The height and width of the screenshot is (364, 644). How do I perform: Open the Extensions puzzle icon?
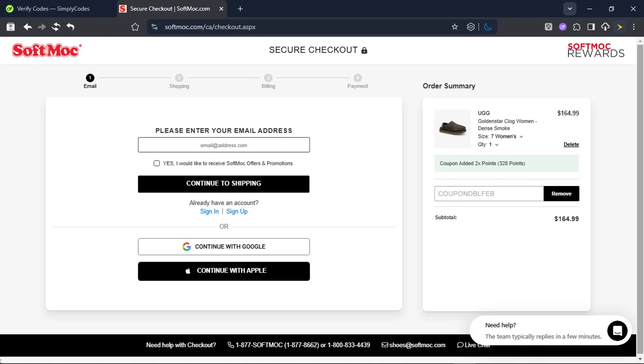point(577,27)
